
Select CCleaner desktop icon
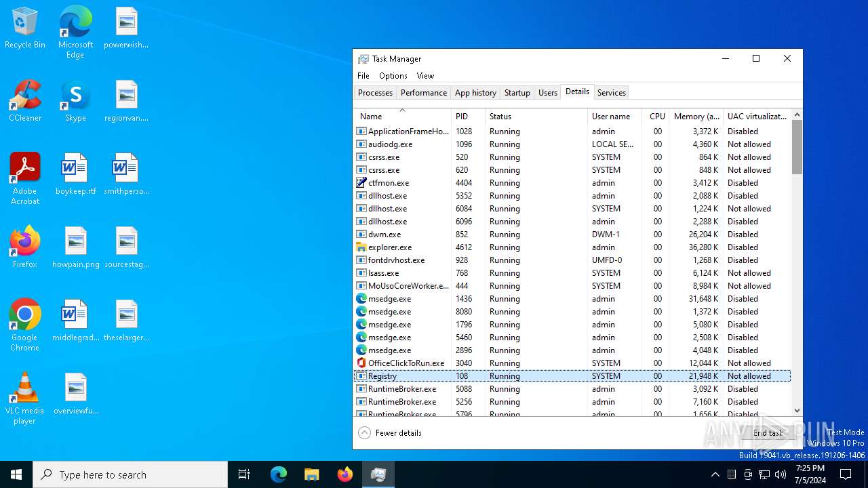25,101
